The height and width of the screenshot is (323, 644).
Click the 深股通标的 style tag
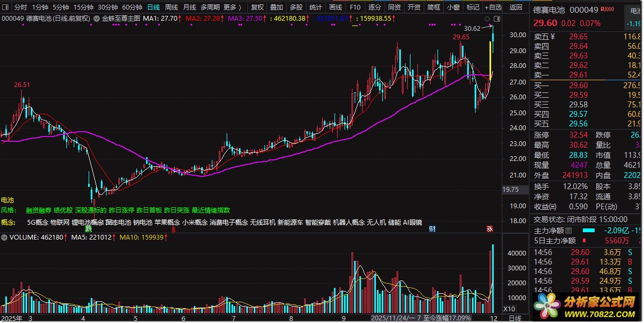(91, 210)
